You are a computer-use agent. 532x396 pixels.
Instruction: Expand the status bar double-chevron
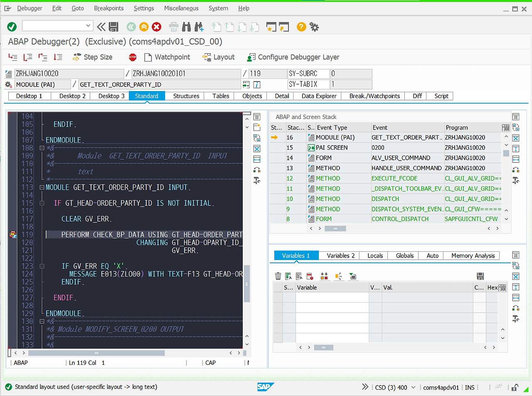click(365, 387)
